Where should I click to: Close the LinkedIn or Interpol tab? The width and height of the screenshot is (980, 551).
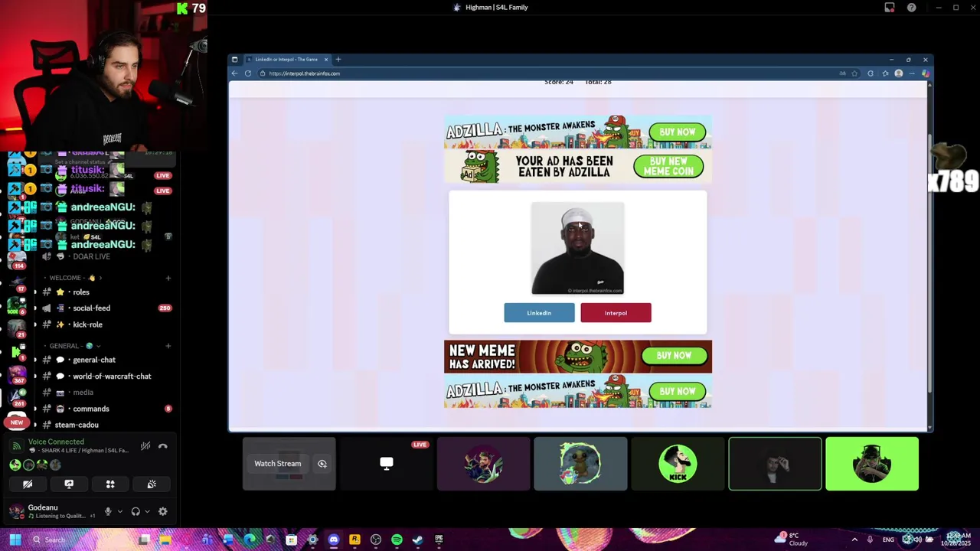(326, 59)
